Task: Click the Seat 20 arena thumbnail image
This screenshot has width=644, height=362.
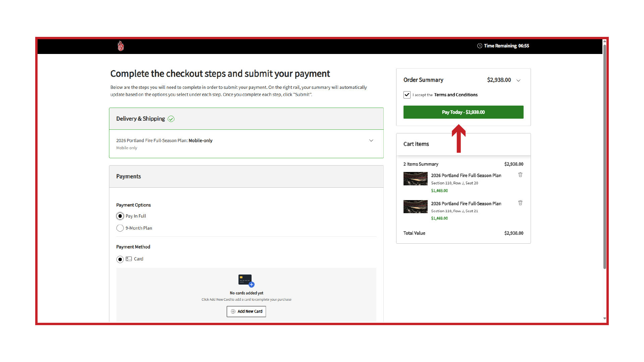Action: click(415, 179)
